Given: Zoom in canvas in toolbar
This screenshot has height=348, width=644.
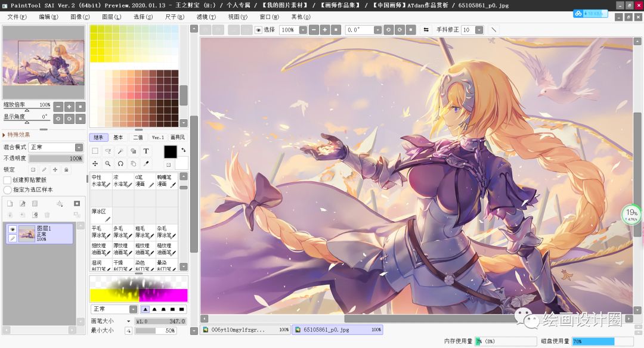Looking at the screenshot, I should click(x=325, y=30).
